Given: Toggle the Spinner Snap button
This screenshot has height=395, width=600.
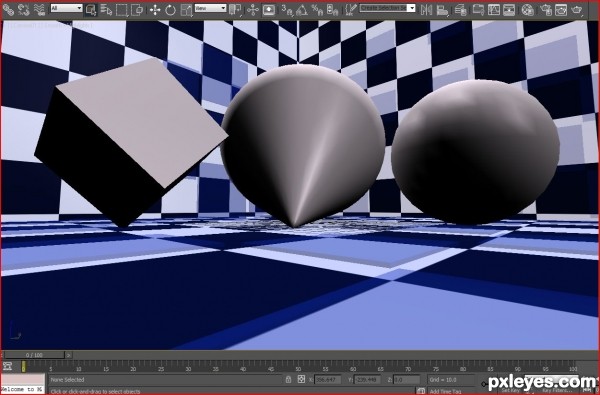Looking at the screenshot, I should click(x=333, y=10).
